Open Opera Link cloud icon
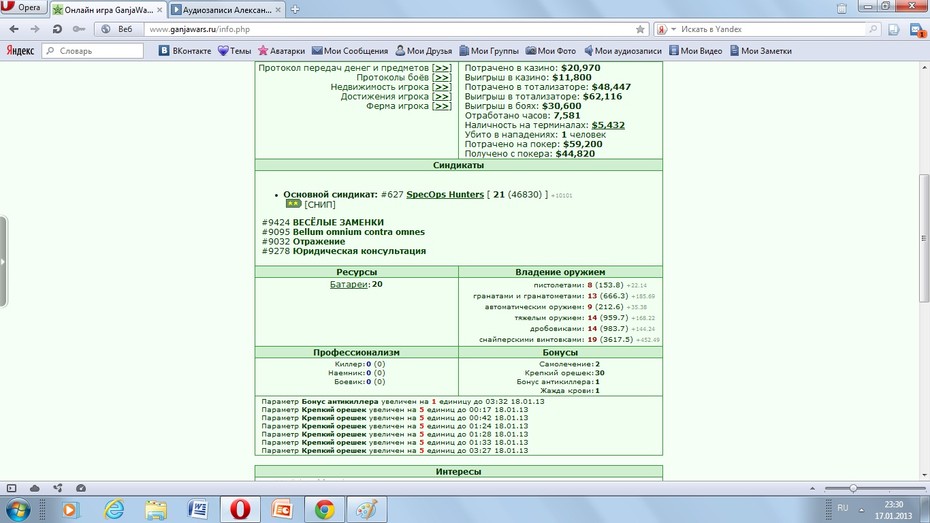The height and width of the screenshot is (523, 930). [34, 488]
